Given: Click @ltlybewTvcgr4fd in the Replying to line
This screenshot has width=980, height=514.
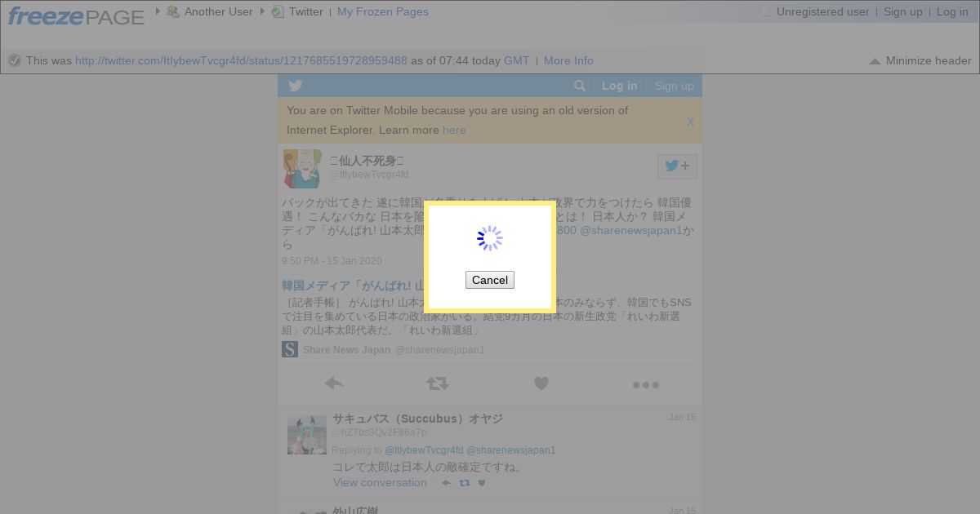Looking at the screenshot, I should click(x=424, y=450).
